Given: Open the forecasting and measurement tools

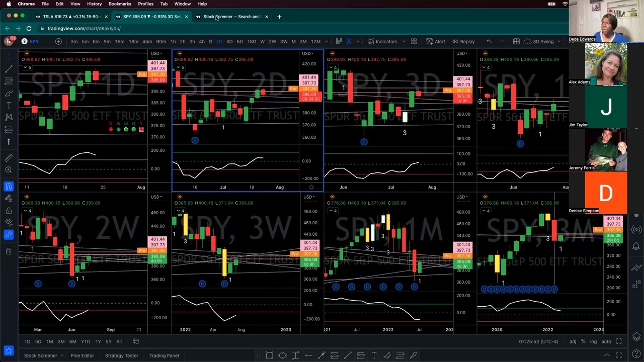Looking at the screenshot, I should point(9,129).
